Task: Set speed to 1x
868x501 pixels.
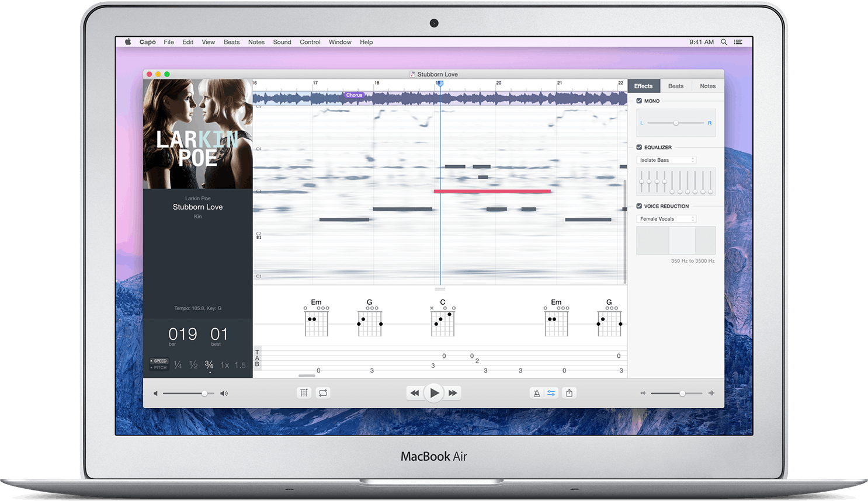Action: pyautogui.click(x=225, y=365)
